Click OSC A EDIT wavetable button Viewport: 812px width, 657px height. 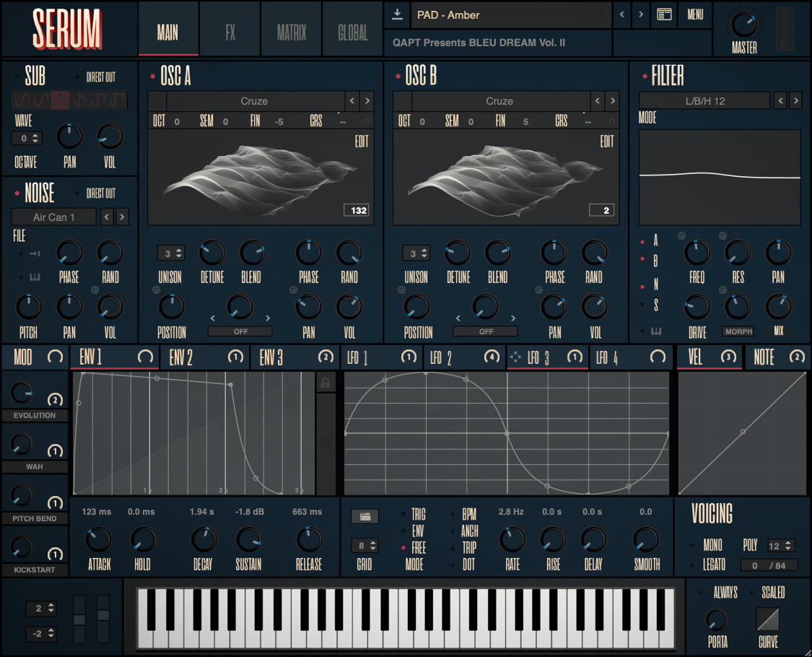pos(361,142)
